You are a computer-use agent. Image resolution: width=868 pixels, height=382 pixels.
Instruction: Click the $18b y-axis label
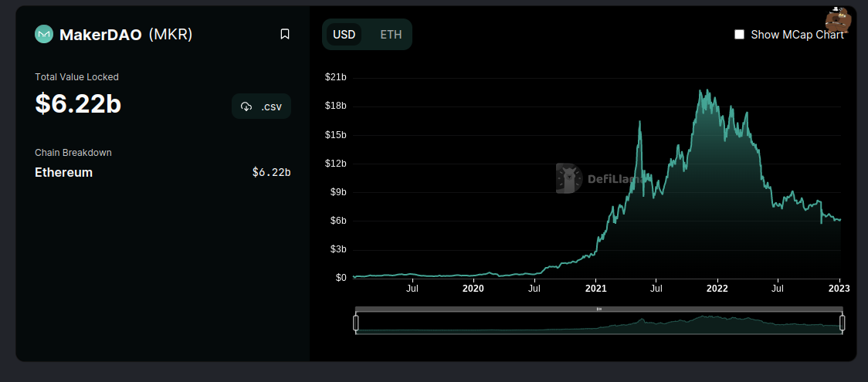tap(335, 106)
